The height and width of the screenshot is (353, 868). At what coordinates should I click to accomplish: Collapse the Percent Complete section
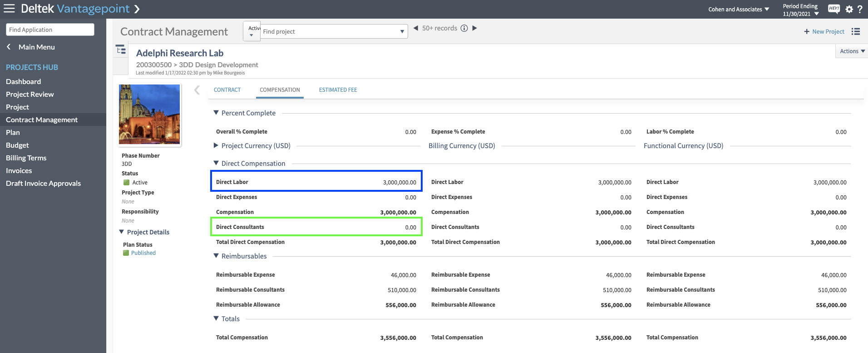216,113
